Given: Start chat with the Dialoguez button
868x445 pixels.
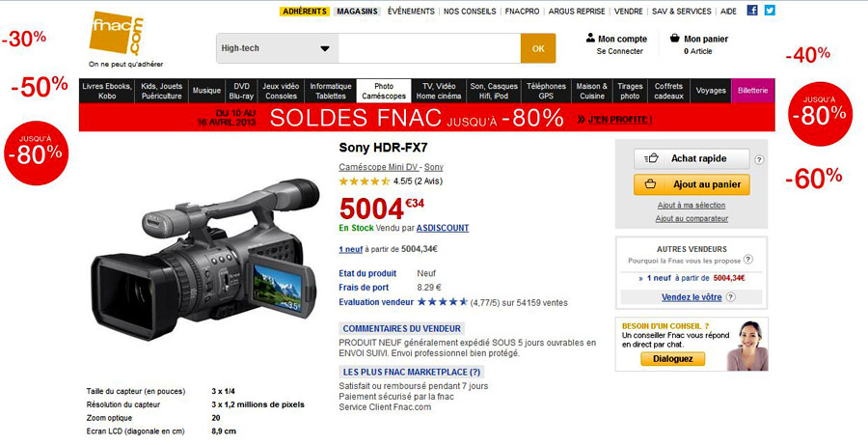Looking at the screenshot, I should (x=672, y=358).
